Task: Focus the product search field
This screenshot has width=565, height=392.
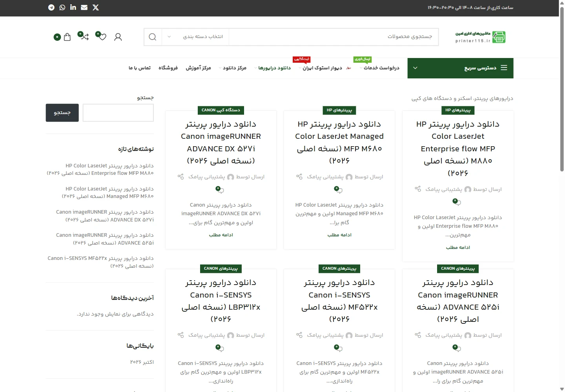Action: pos(334,37)
